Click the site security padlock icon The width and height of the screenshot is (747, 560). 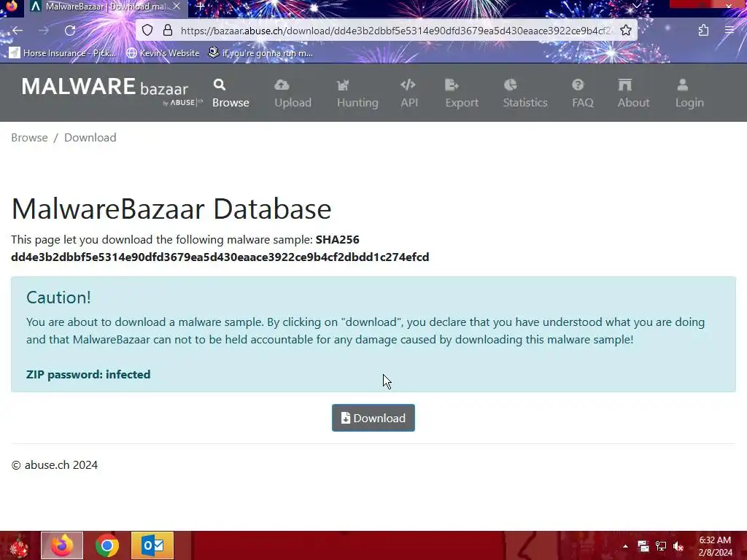[168, 31]
